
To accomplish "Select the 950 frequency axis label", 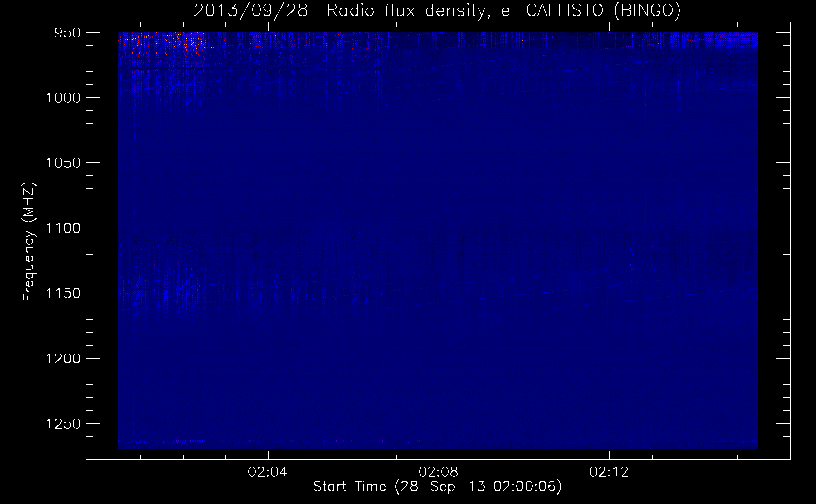I will tap(68, 33).
